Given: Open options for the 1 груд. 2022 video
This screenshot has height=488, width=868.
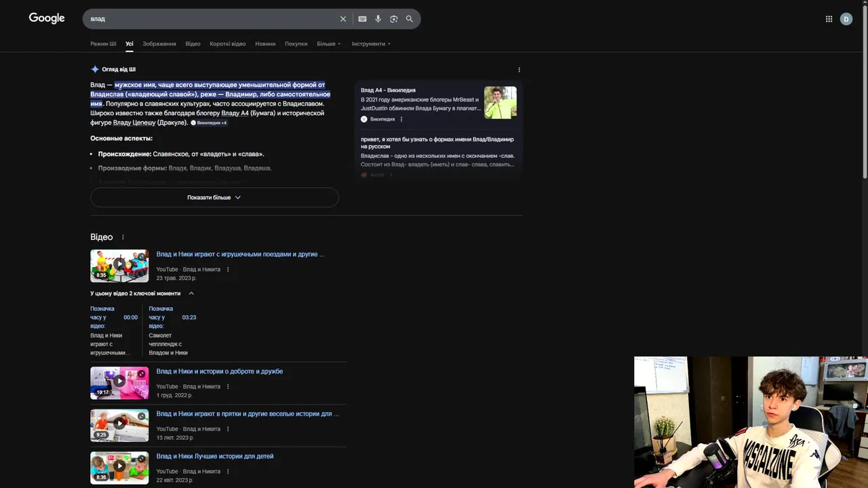Looking at the screenshot, I should [x=228, y=387].
